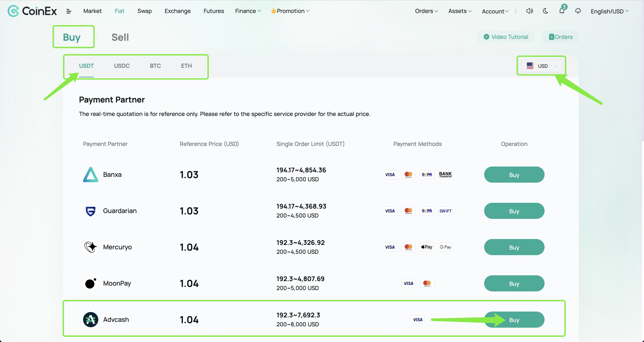Click the Mastercard icon in Mercuryo row
Image resolution: width=644 pixels, height=342 pixels.
tap(408, 247)
